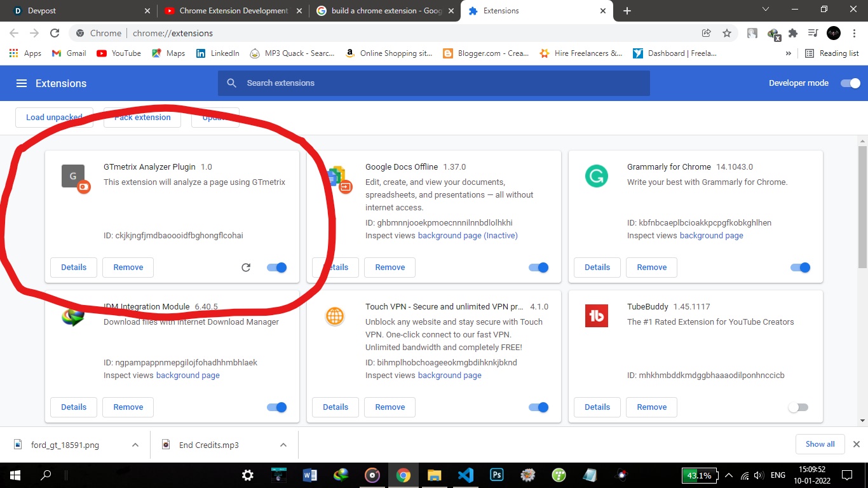Click the Load unpacked button
Image resolution: width=868 pixels, height=488 pixels.
[x=54, y=118]
